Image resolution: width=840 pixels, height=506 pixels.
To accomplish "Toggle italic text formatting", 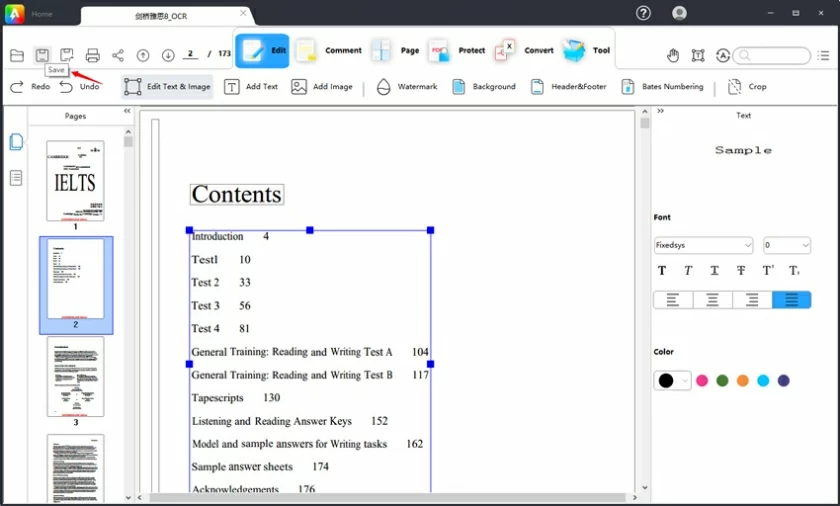I will tap(688, 271).
